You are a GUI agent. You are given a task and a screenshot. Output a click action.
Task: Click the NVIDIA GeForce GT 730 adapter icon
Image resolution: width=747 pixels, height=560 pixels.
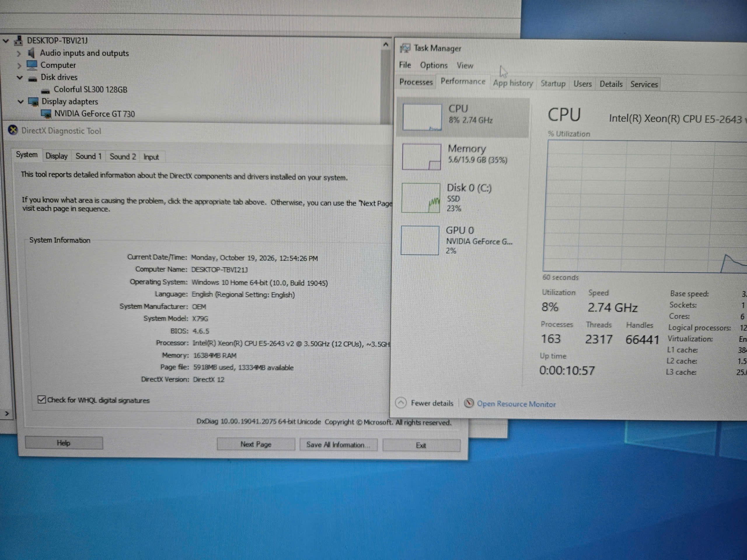click(46, 114)
